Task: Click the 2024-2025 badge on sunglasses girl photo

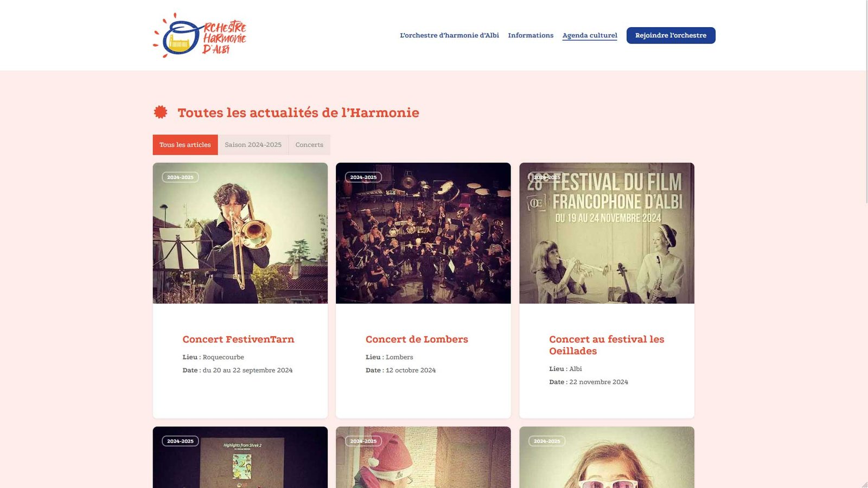Action: [x=546, y=441]
